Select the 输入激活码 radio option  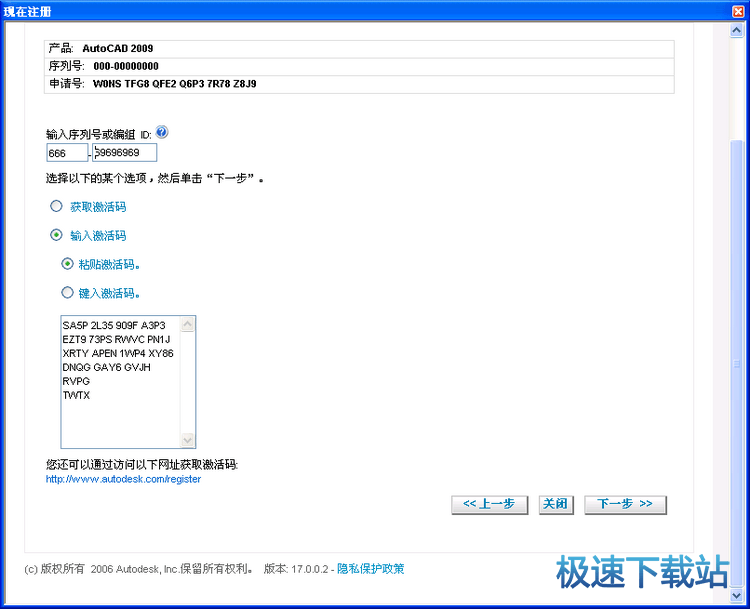pyautogui.click(x=56, y=235)
